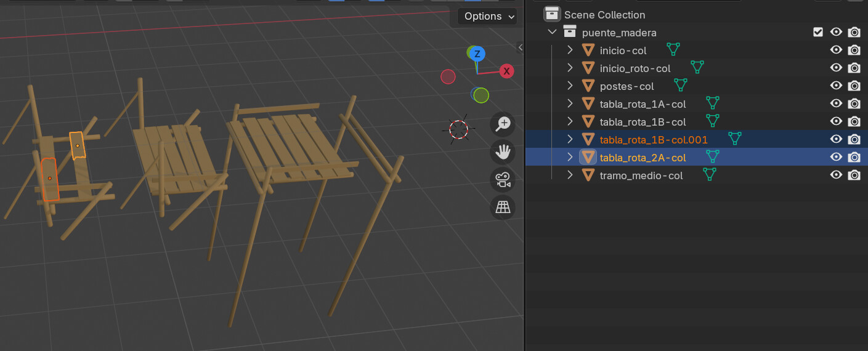Click the mesh data icon beside inicio_roto-col
The image size is (868, 351).
(697, 67)
